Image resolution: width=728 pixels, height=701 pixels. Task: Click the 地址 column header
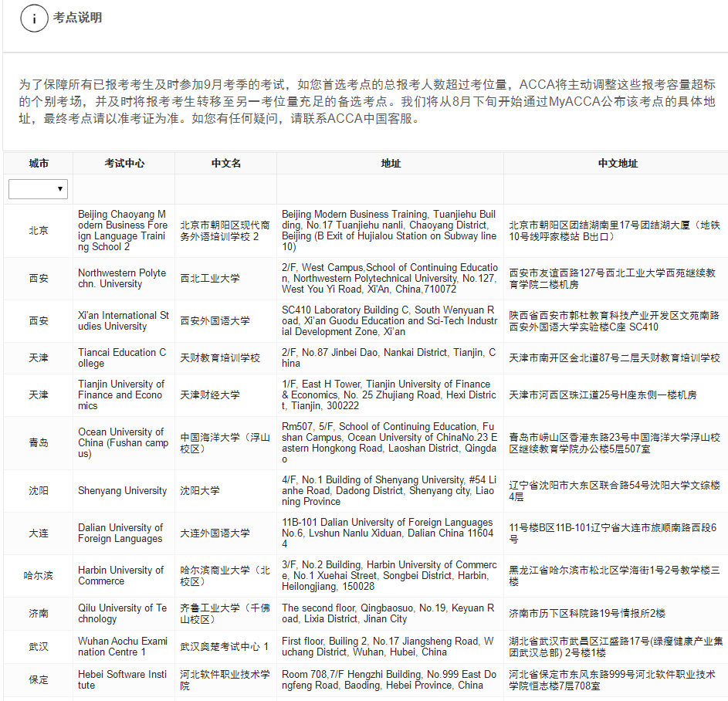[x=391, y=164]
